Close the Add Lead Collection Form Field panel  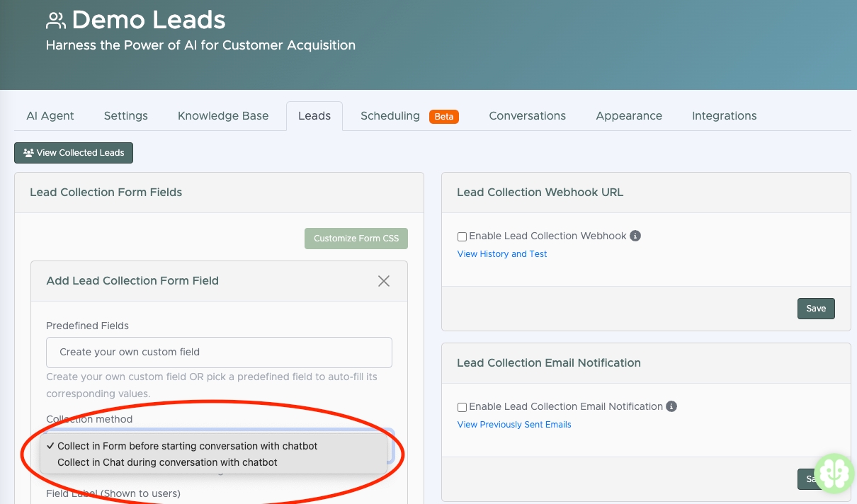384,281
